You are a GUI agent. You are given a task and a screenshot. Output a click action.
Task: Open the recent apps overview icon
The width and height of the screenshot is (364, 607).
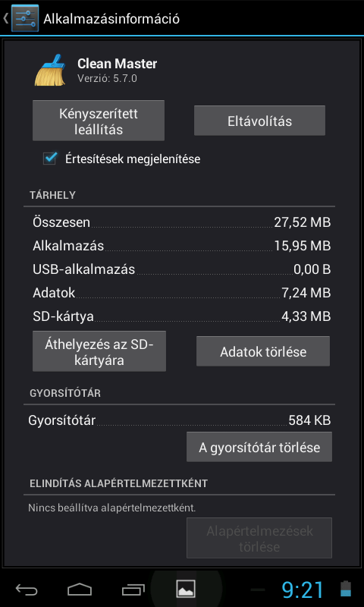[133, 590]
